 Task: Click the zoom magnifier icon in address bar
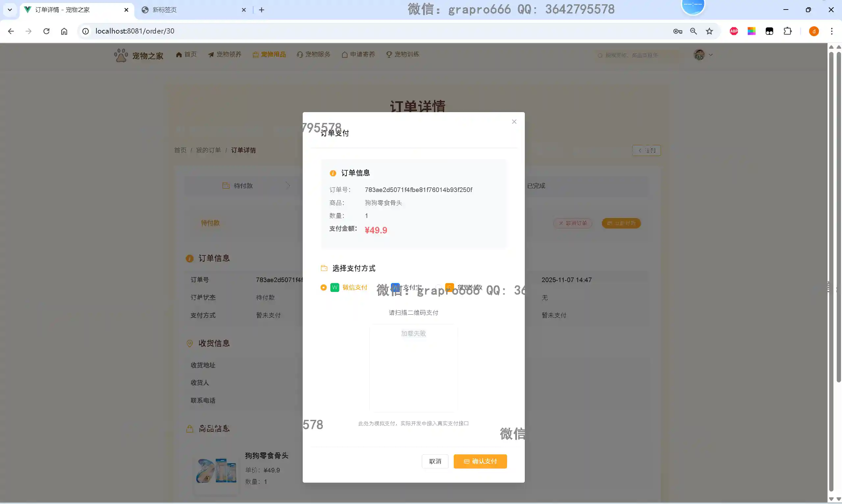point(693,31)
